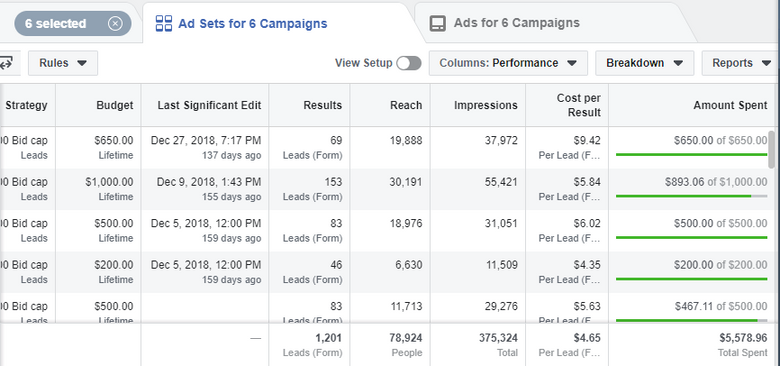Clear the 6 selected filter with X icon
This screenshot has width=780, height=366.
(x=115, y=23)
